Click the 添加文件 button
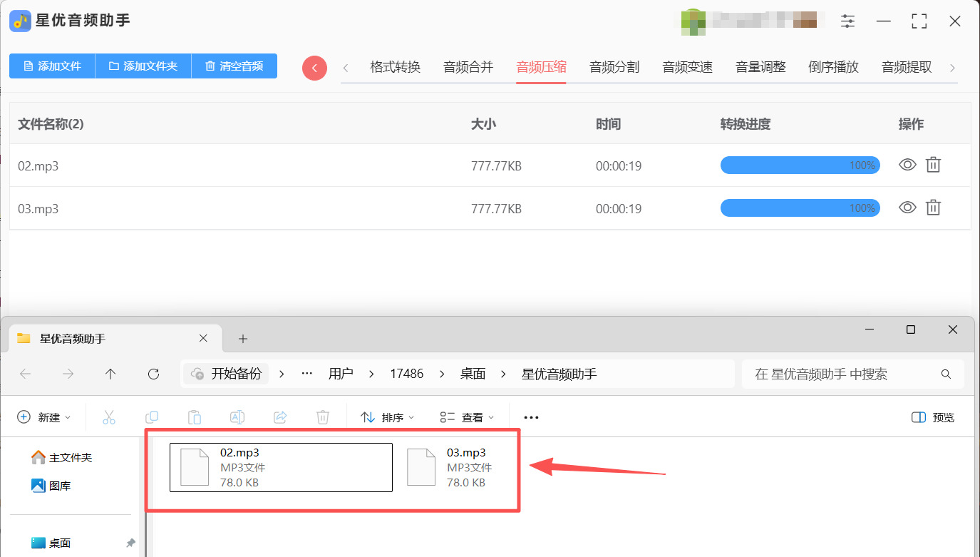Viewport: 980px width, 557px height. tap(52, 66)
